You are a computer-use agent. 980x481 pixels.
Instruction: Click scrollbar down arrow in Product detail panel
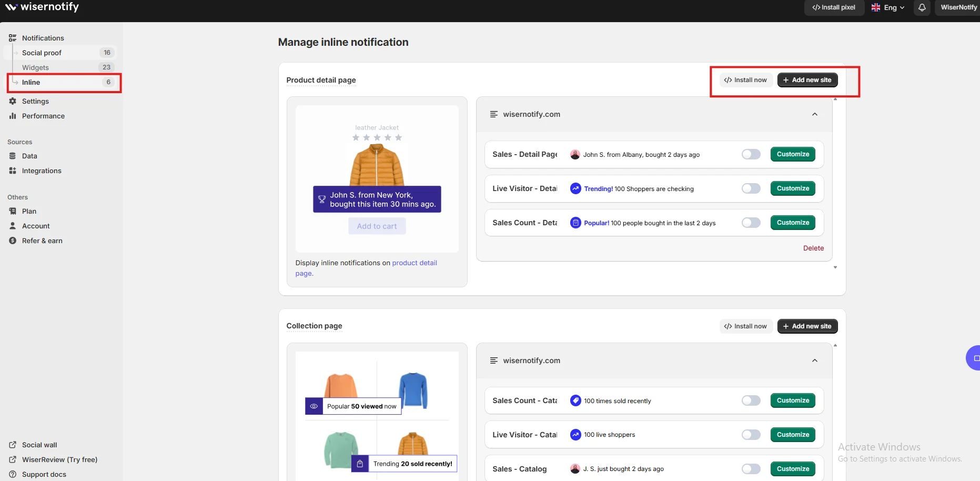[835, 267]
